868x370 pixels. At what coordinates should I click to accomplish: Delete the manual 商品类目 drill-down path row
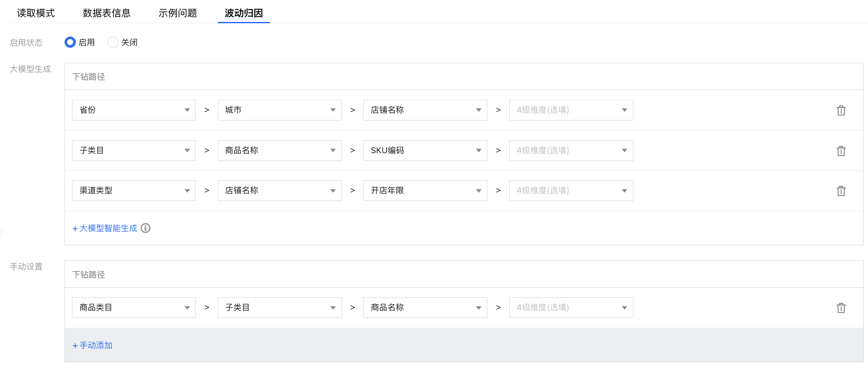coord(841,308)
